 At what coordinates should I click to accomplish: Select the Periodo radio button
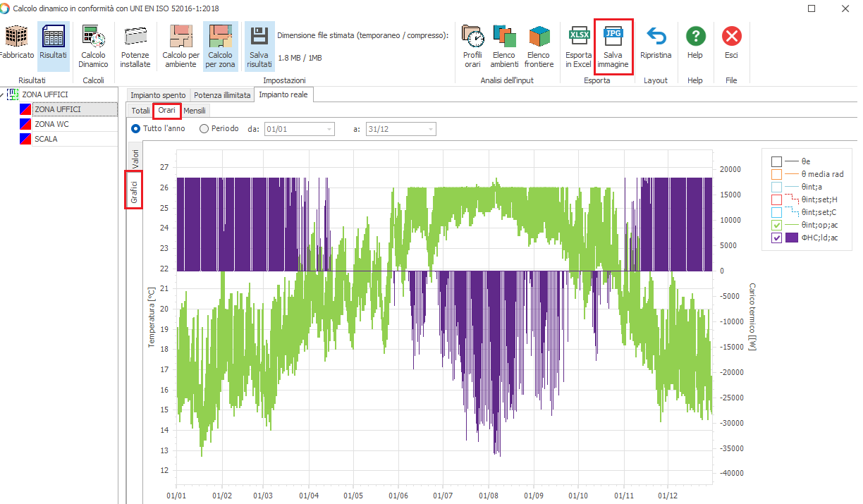(x=204, y=129)
